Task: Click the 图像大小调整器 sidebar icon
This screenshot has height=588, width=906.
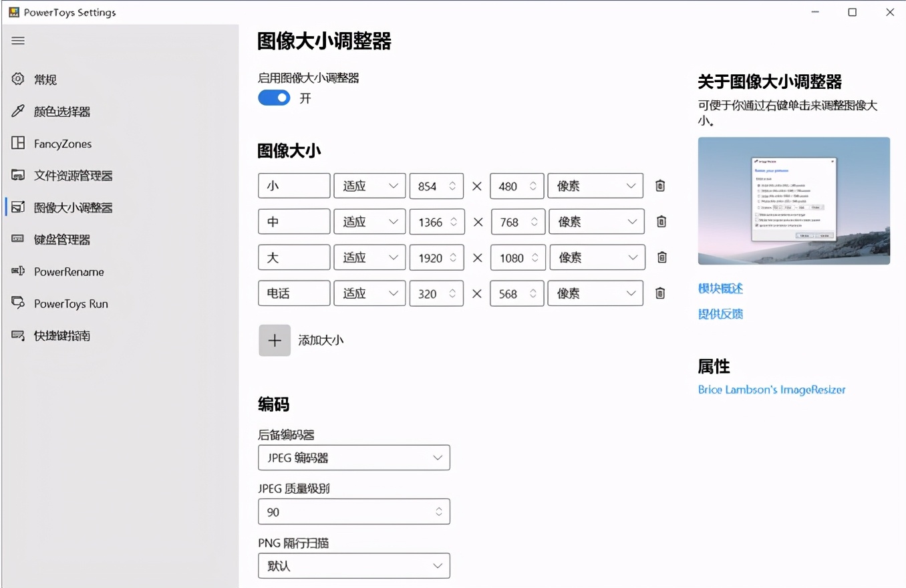Action: [x=18, y=207]
